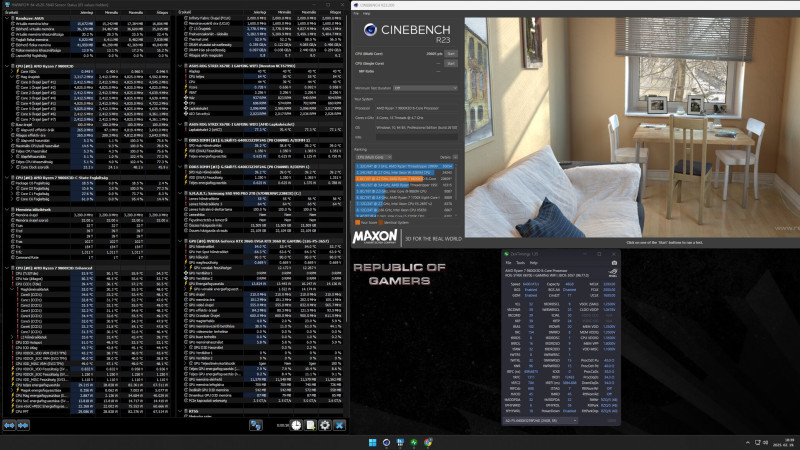
Task: Open the Help menu in Cinebench
Action: click(366, 14)
